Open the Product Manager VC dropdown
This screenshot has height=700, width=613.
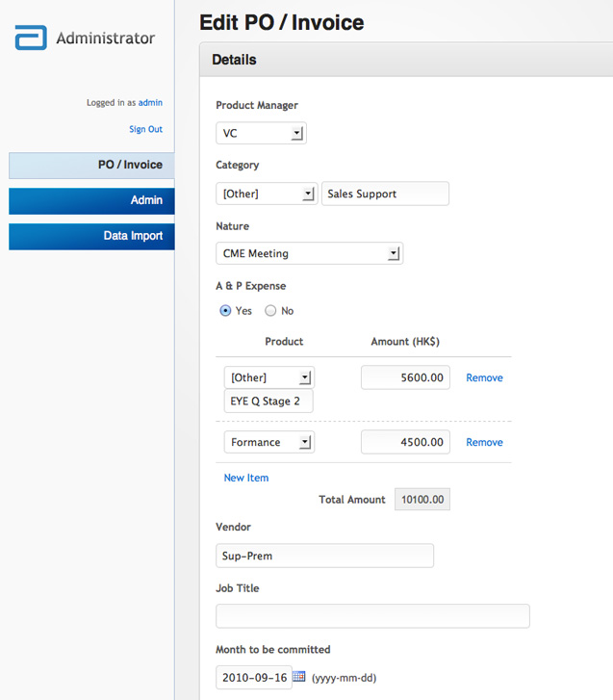point(261,133)
